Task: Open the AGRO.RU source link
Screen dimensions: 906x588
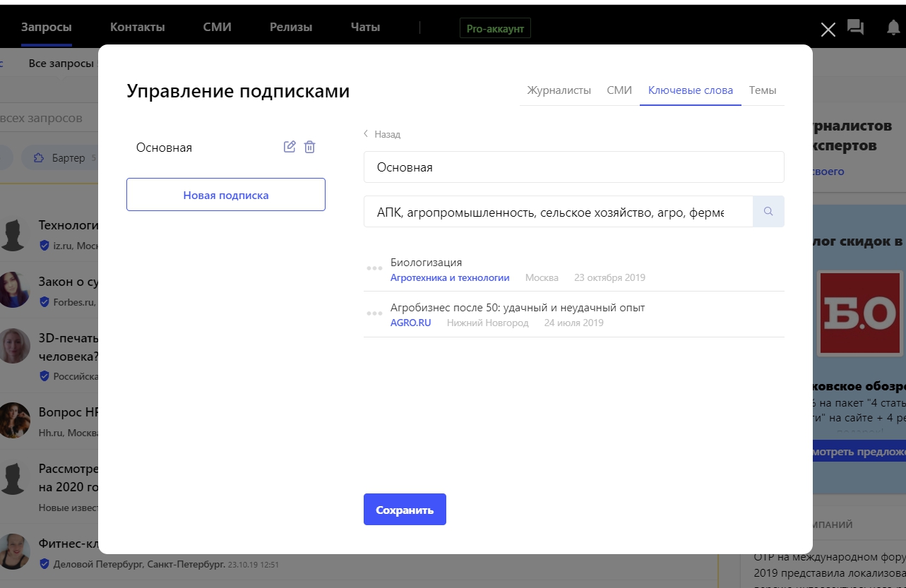Action: 410,323
